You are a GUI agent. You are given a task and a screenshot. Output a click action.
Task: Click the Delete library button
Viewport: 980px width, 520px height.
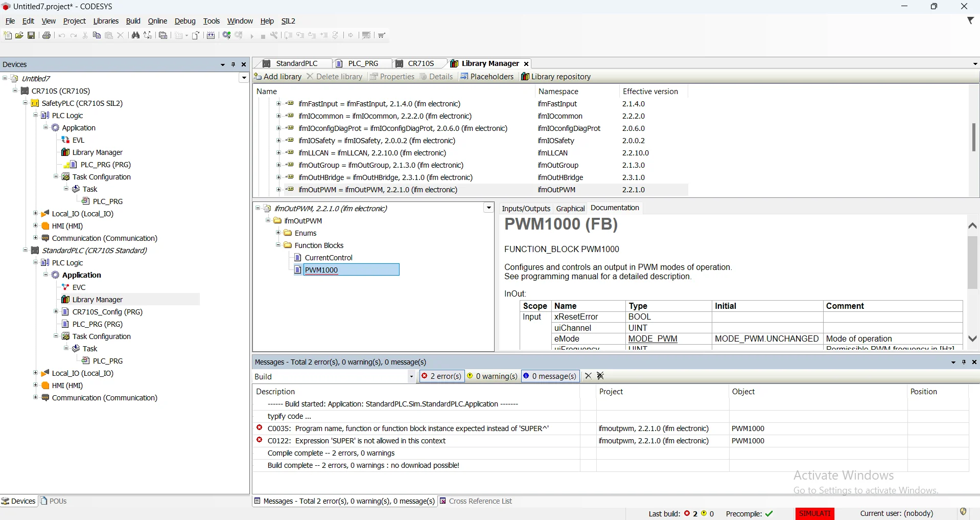pyautogui.click(x=334, y=77)
